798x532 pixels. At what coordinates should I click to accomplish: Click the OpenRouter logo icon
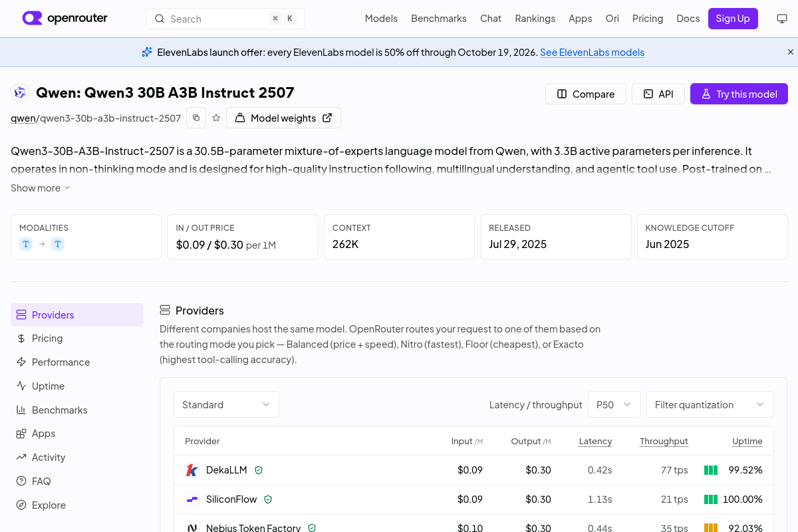32,18
